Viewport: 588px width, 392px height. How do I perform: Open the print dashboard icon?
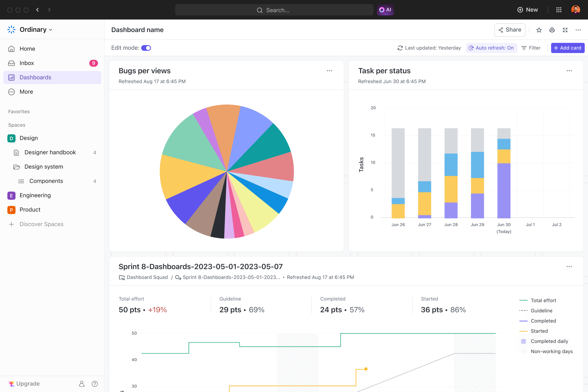click(x=552, y=30)
